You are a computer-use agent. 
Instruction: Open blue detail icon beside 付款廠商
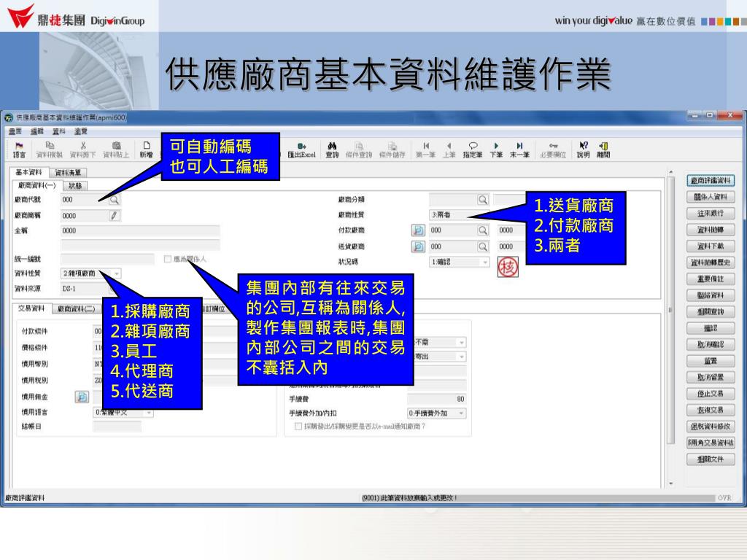click(418, 230)
